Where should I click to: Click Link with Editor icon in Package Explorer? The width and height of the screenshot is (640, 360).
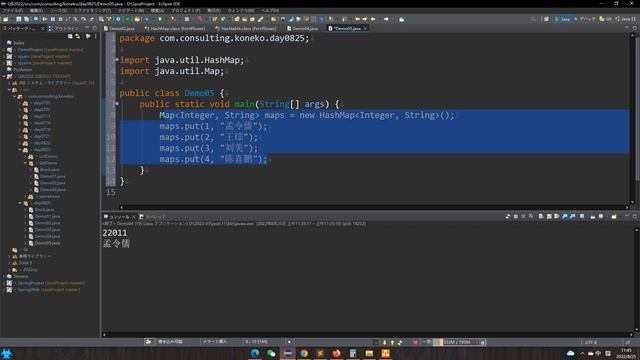[78, 36]
